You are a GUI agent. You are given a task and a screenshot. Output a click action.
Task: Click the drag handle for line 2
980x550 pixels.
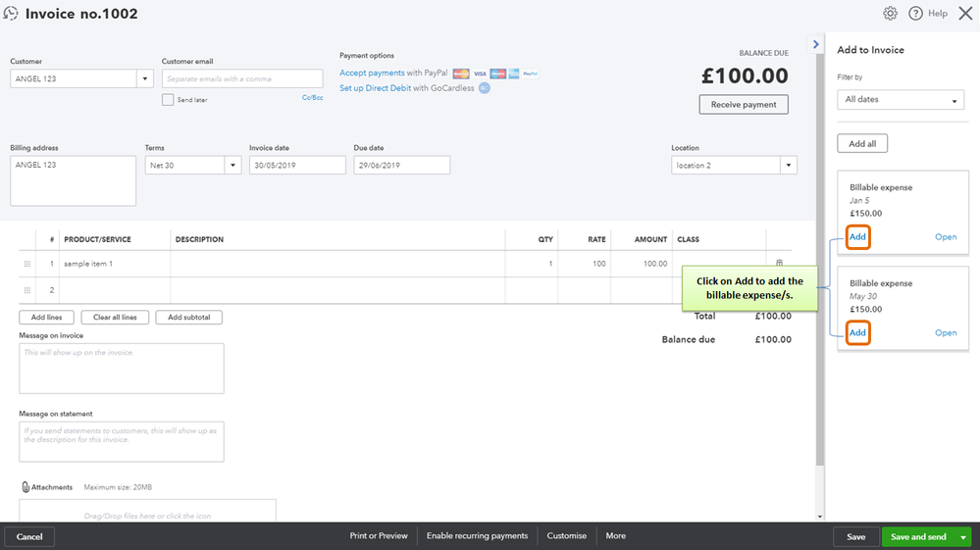tap(26, 290)
